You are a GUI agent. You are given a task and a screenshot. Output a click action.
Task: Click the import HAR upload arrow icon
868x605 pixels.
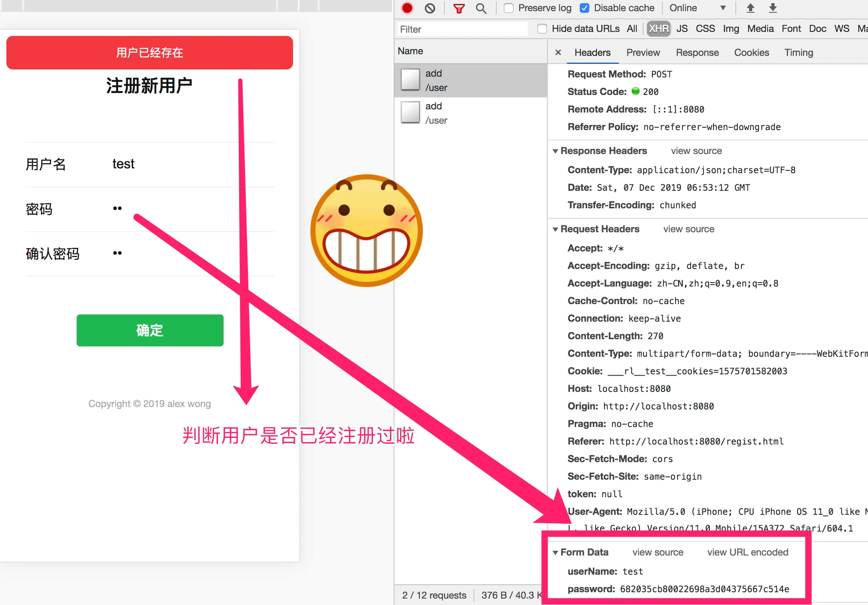tap(750, 8)
